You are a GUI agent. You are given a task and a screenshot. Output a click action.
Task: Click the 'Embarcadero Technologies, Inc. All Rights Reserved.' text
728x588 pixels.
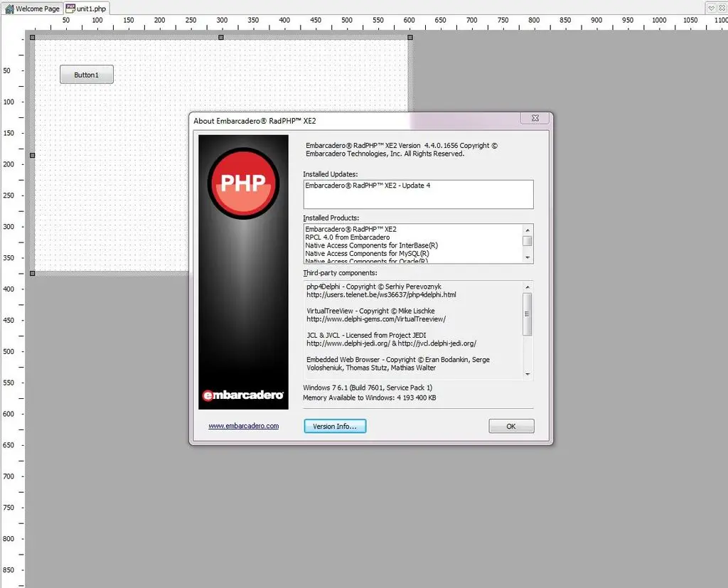coord(385,154)
